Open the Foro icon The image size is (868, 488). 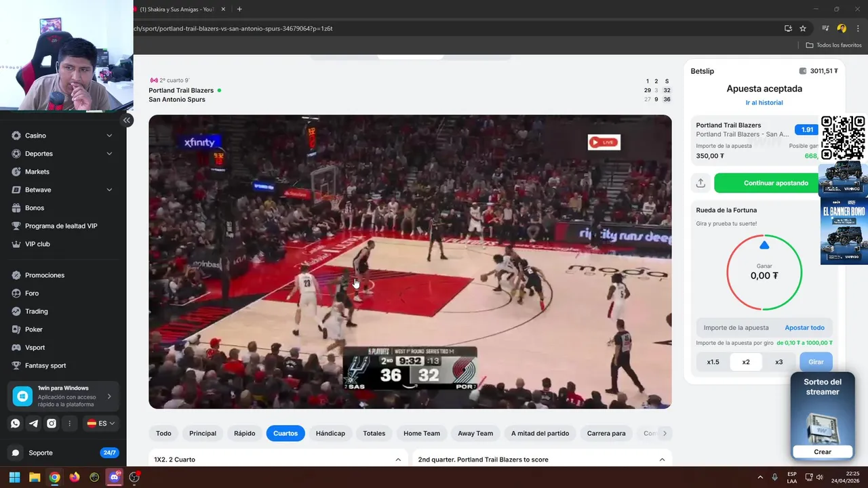pyautogui.click(x=16, y=293)
